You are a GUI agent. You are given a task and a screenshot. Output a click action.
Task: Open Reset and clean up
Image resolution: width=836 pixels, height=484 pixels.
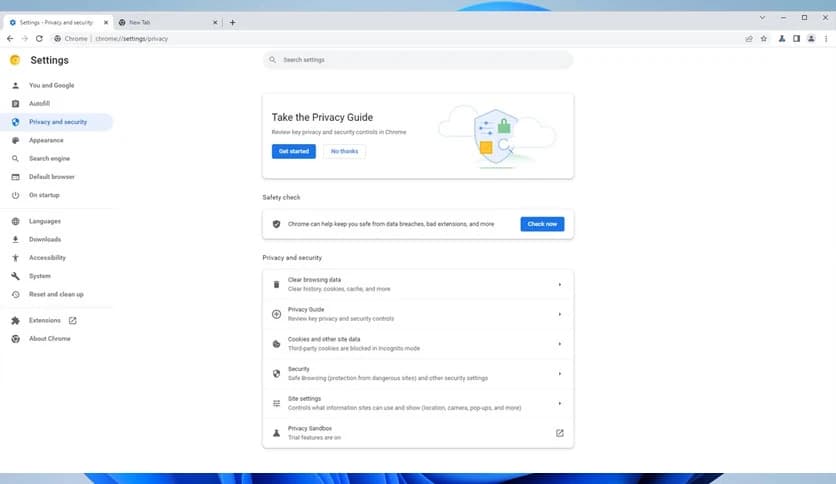click(x=57, y=294)
